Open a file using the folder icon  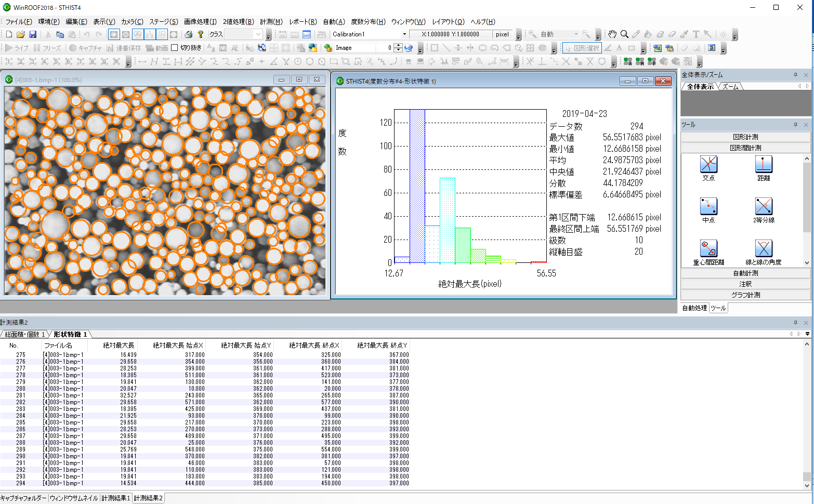click(x=21, y=34)
